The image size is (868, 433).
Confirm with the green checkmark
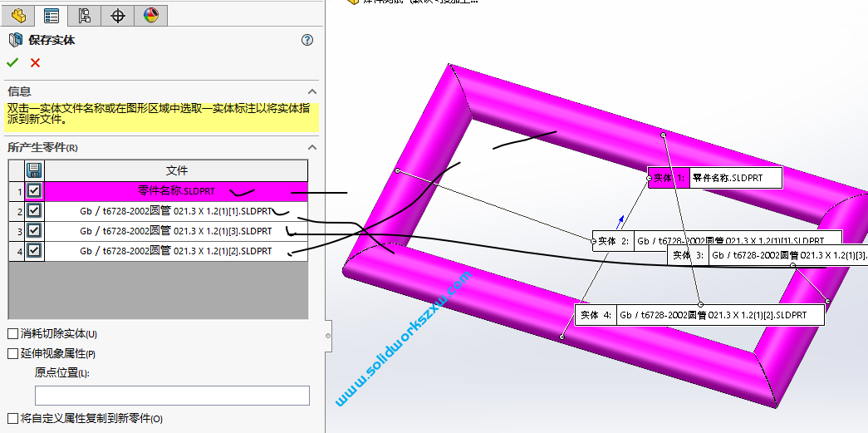tap(12, 62)
